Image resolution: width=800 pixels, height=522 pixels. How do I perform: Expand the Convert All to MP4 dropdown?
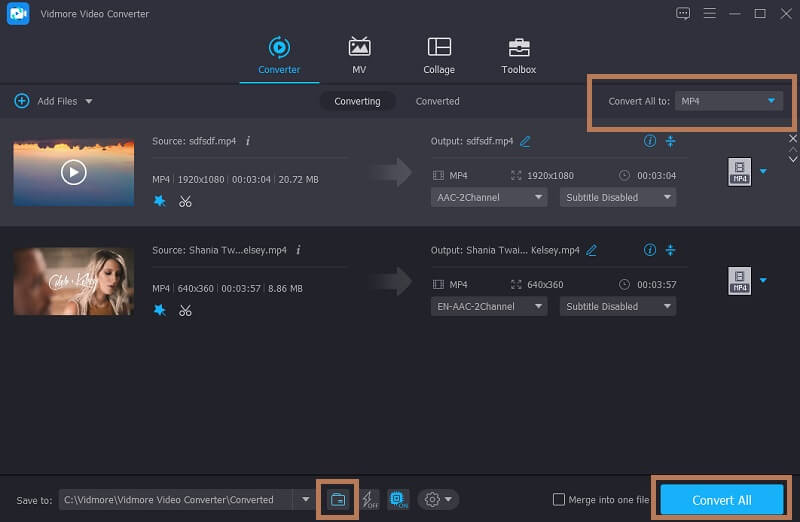tap(728, 101)
